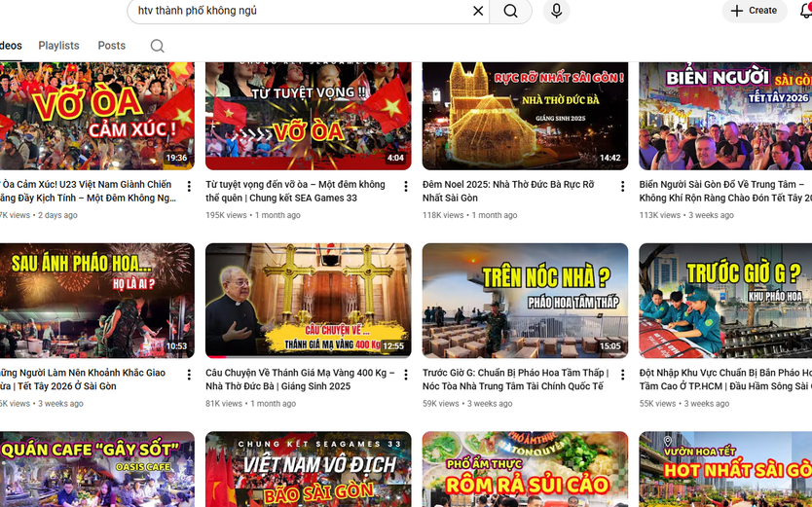Open the title 'Biển Người Sài Gòn Đổ Về Trung Tâm'
Image resolution: width=812 pixels, height=507 pixels.
[x=725, y=191]
